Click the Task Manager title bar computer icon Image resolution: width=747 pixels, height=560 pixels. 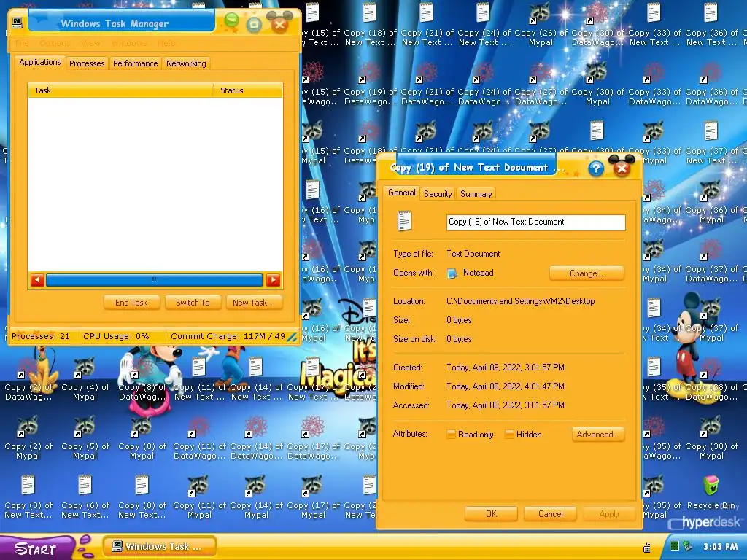pos(18,23)
